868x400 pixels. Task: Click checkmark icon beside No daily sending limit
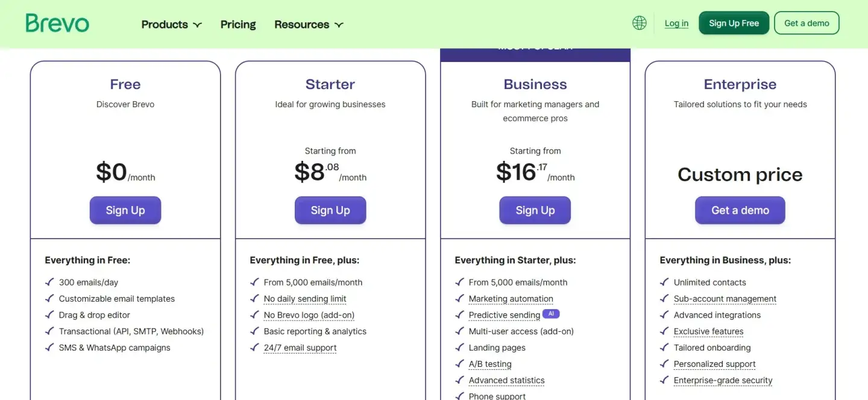[254, 298]
